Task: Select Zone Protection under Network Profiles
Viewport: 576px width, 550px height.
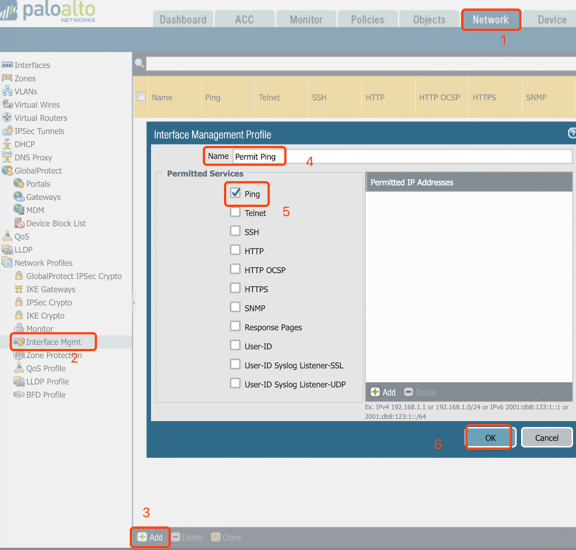Action: [54, 355]
